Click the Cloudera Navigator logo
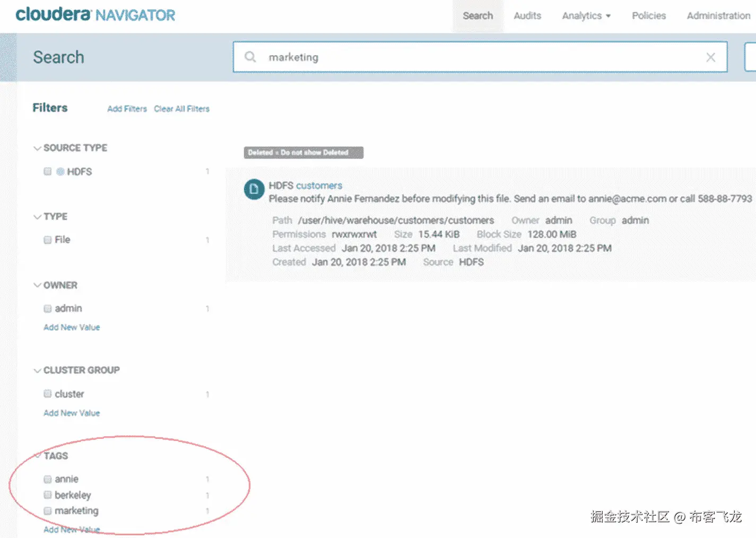Viewport: 756px width, 538px height. coord(95,15)
